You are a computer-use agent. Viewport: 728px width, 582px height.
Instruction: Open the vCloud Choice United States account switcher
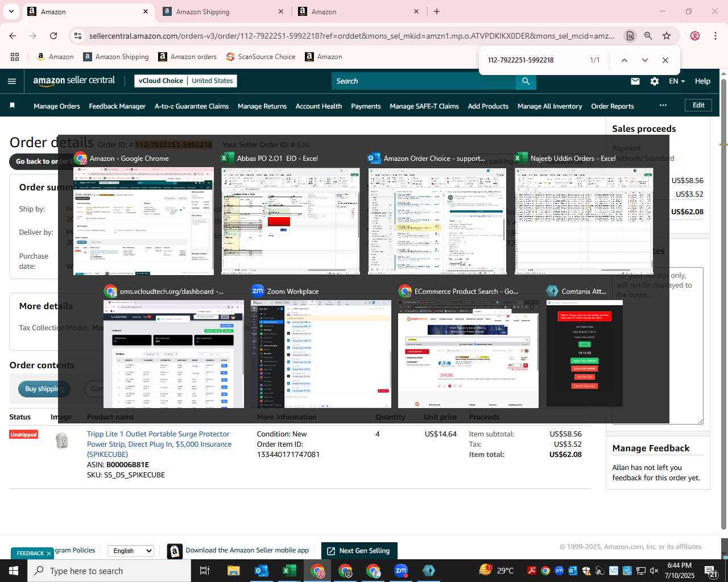pos(186,81)
